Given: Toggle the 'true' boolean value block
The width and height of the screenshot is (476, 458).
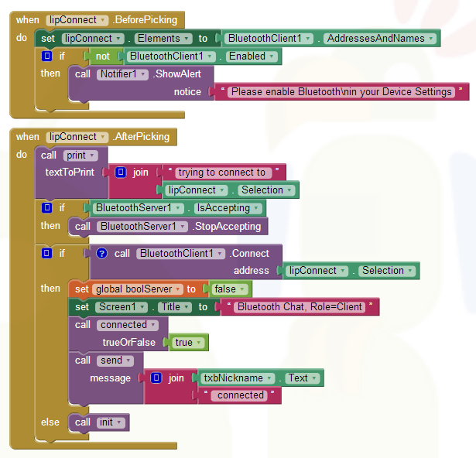Looking at the screenshot, I should (188, 342).
